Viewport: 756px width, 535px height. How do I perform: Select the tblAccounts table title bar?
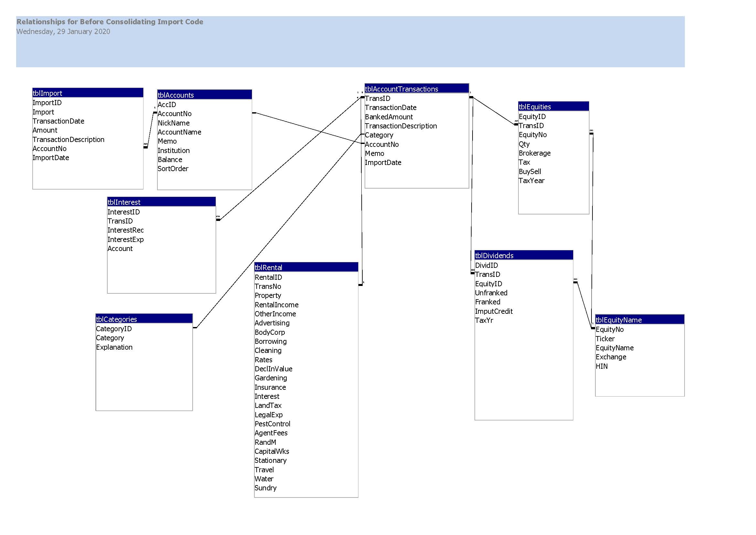[205, 95]
